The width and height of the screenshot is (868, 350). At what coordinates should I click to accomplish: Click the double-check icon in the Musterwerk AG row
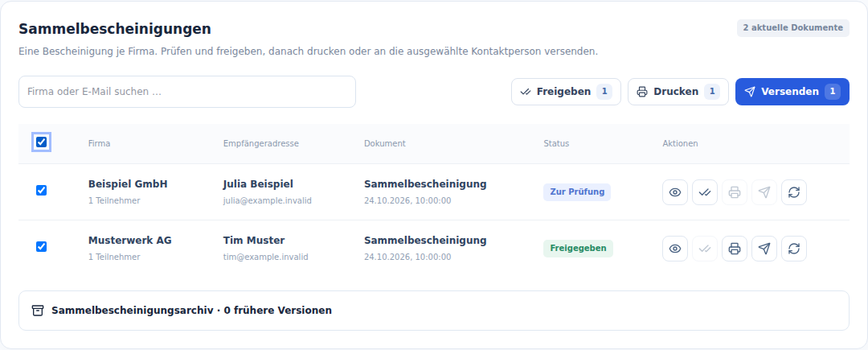point(705,249)
